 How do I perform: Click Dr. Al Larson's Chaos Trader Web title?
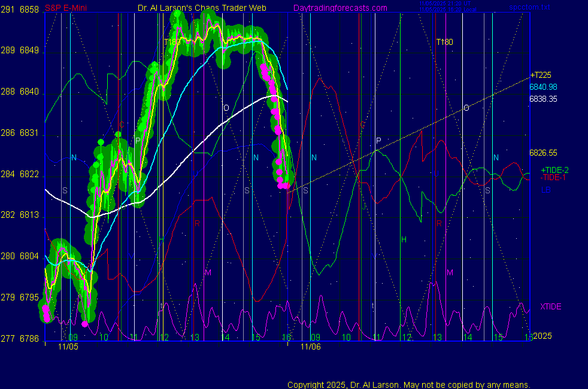(202, 8)
